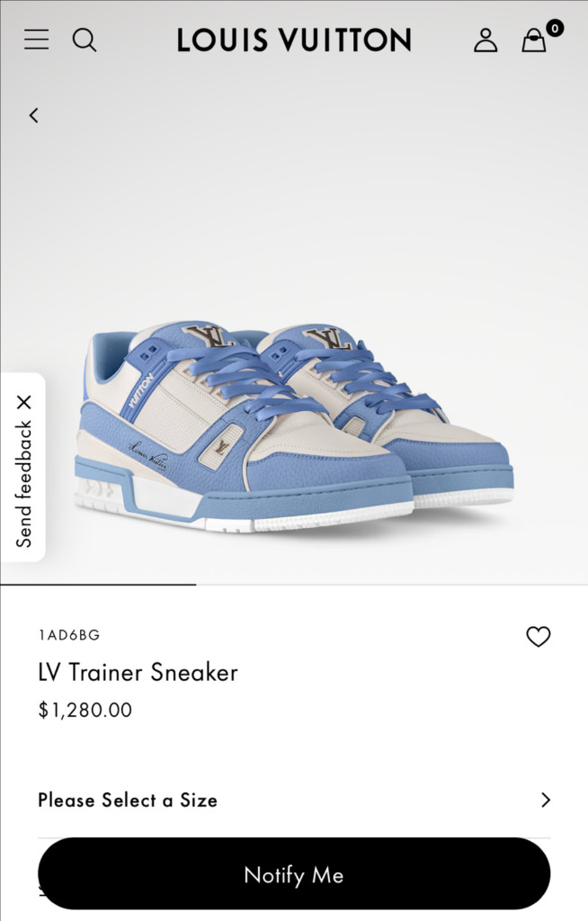Click the Louis Vuitton logo header
This screenshot has width=588, height=921.
294,40
